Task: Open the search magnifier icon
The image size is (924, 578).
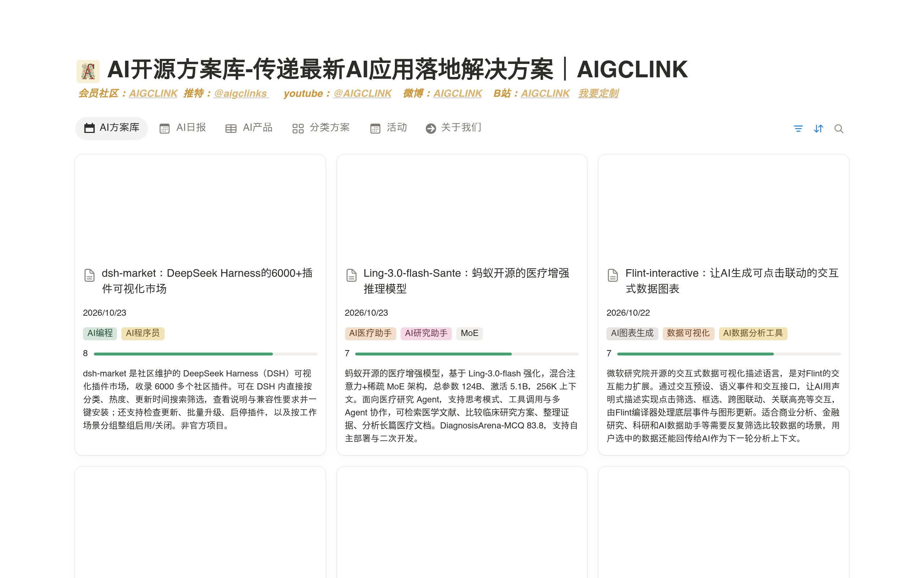Action: coord(838,129)
